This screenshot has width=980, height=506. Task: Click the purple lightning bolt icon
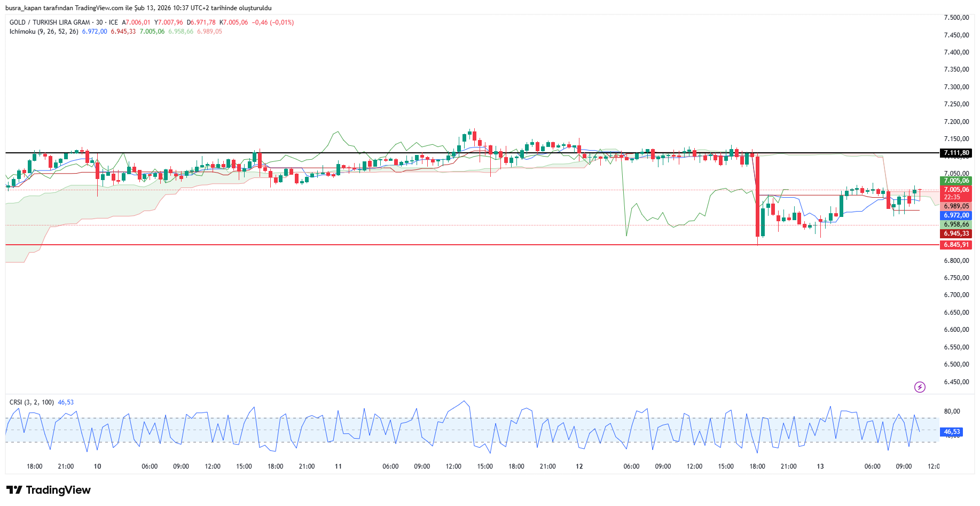click(920, 387)
